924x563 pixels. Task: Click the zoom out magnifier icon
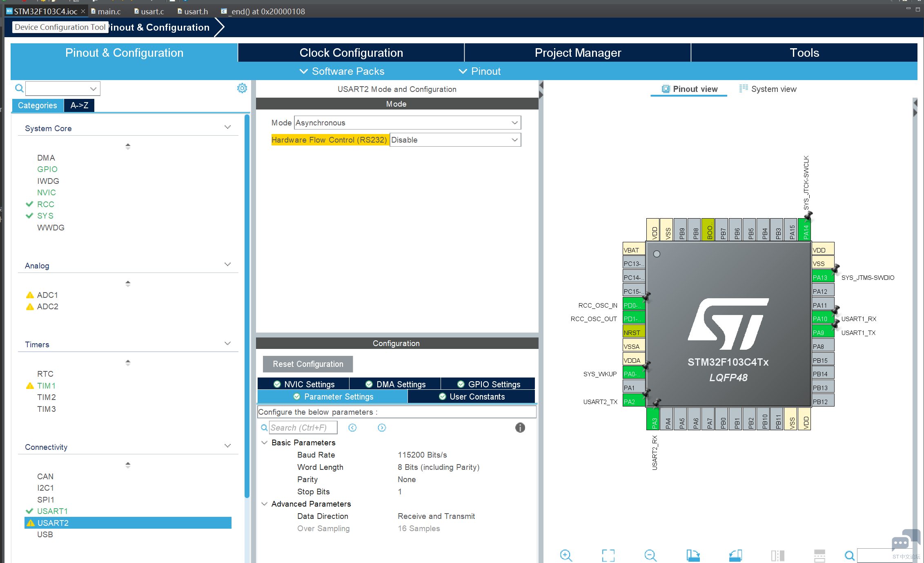tap(650, 555)
